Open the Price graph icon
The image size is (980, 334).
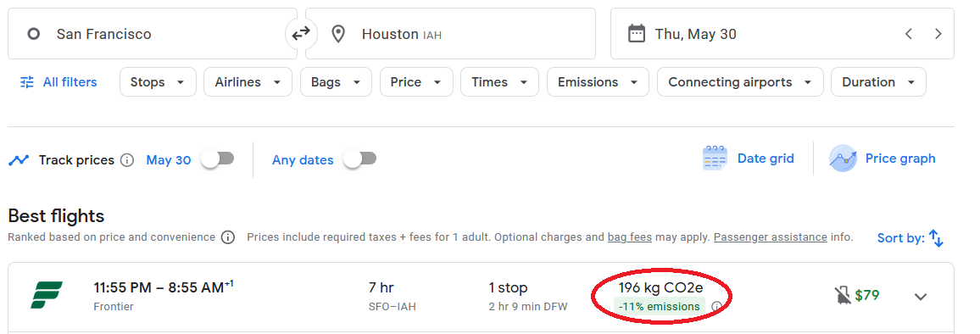pyautogui.click(x=842, y=159)
